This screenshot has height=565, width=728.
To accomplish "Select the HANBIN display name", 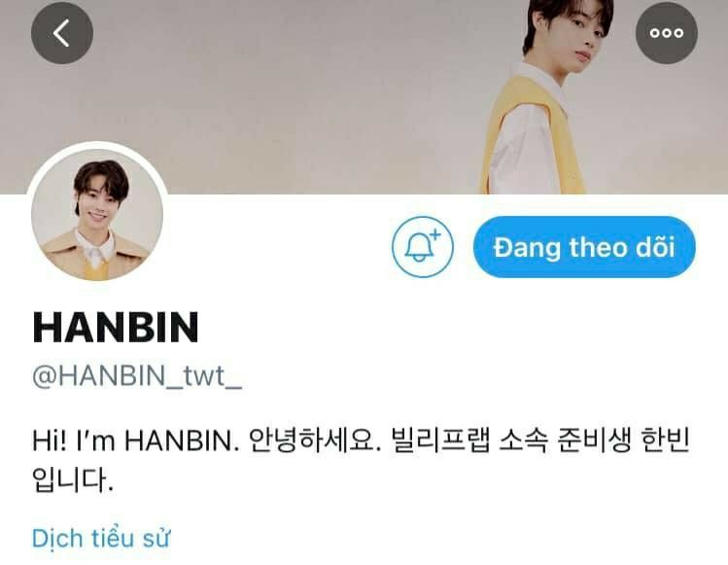I will coord(116,328).
